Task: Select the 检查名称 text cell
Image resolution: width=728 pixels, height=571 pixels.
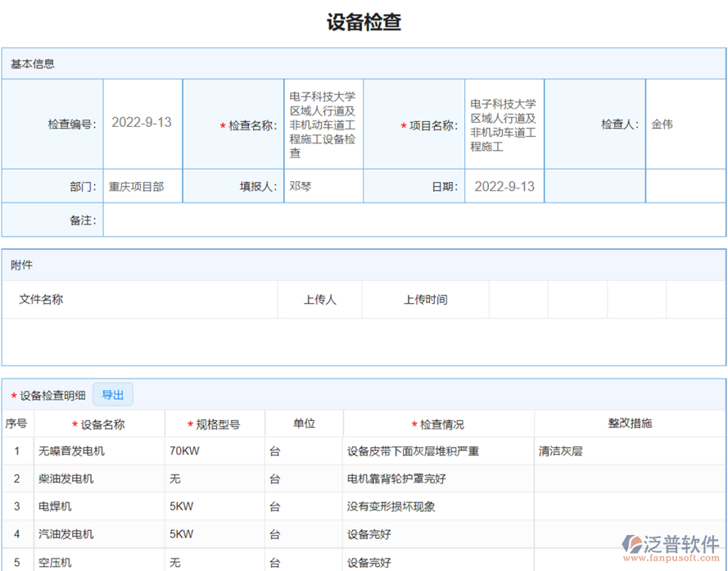Action: pyautogui.click(x=324, y=123)
